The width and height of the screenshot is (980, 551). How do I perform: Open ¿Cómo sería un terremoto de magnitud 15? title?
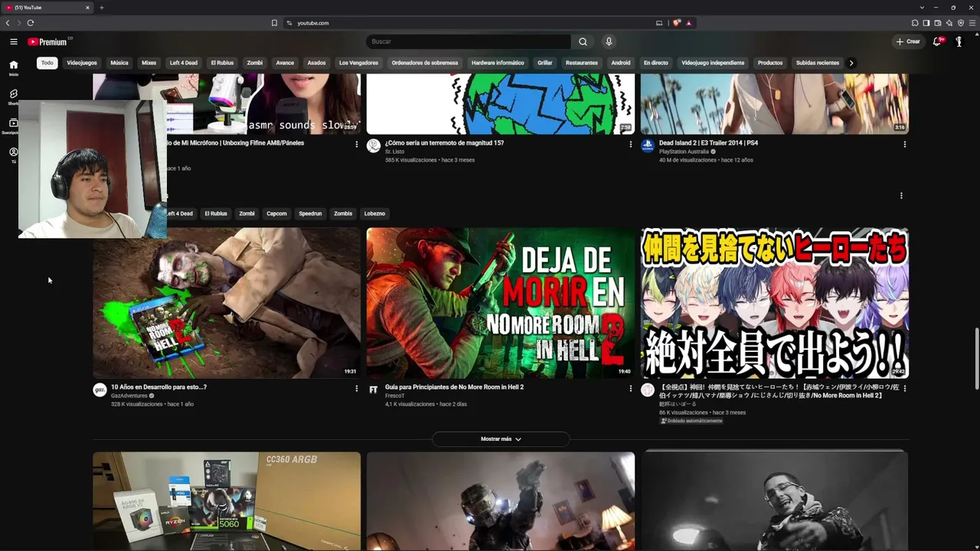444,143
